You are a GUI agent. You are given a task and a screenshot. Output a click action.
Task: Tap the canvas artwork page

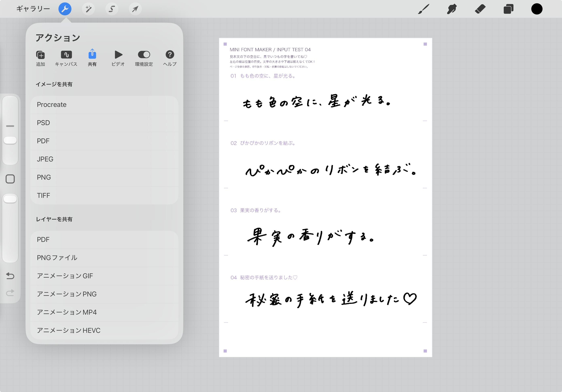(326, 197)
